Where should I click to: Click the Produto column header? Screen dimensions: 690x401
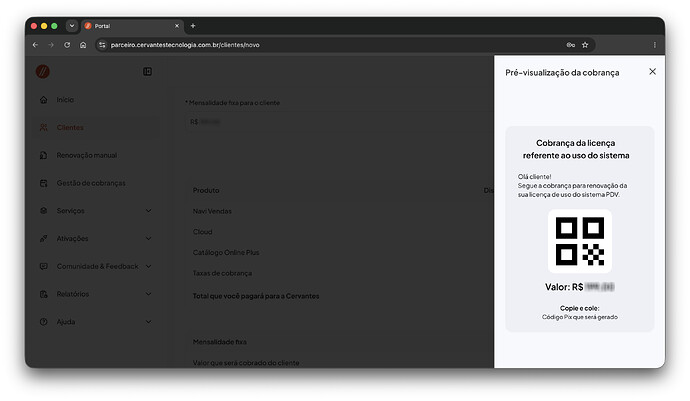tap(206, 190)
